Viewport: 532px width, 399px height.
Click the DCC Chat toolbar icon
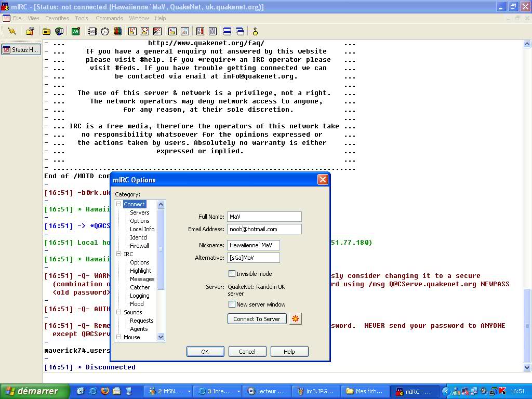click(145, 32)
